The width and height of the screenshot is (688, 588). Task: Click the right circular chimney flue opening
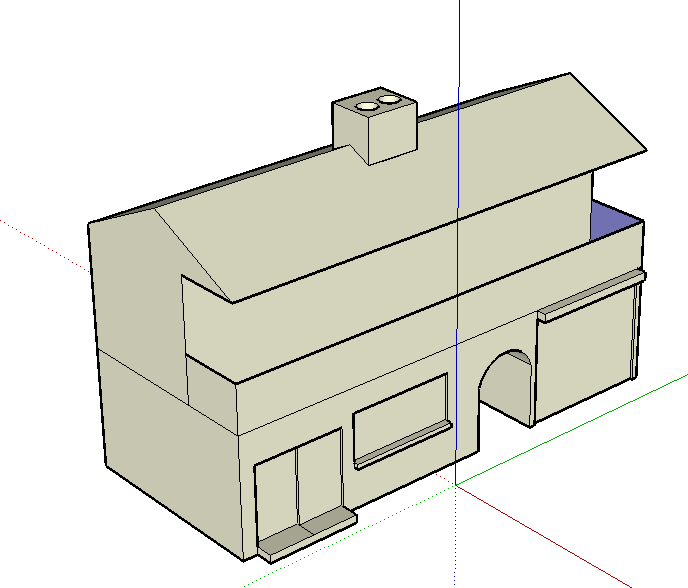(x=389, y=100)
